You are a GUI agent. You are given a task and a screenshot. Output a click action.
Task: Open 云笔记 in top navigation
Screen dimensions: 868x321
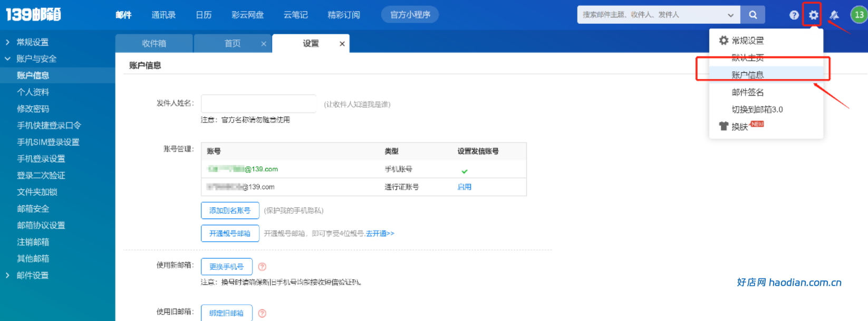coord(296,15)
